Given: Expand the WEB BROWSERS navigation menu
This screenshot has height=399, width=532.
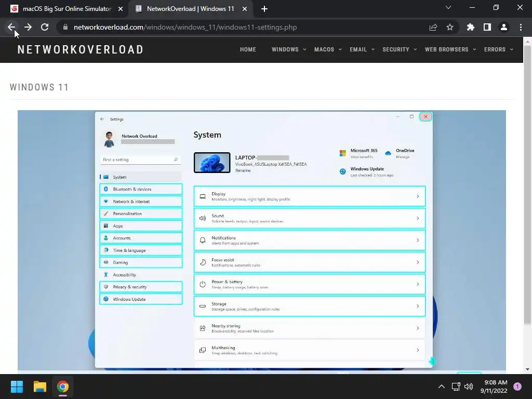Looking at the screenshot, I should pos(450,49).
